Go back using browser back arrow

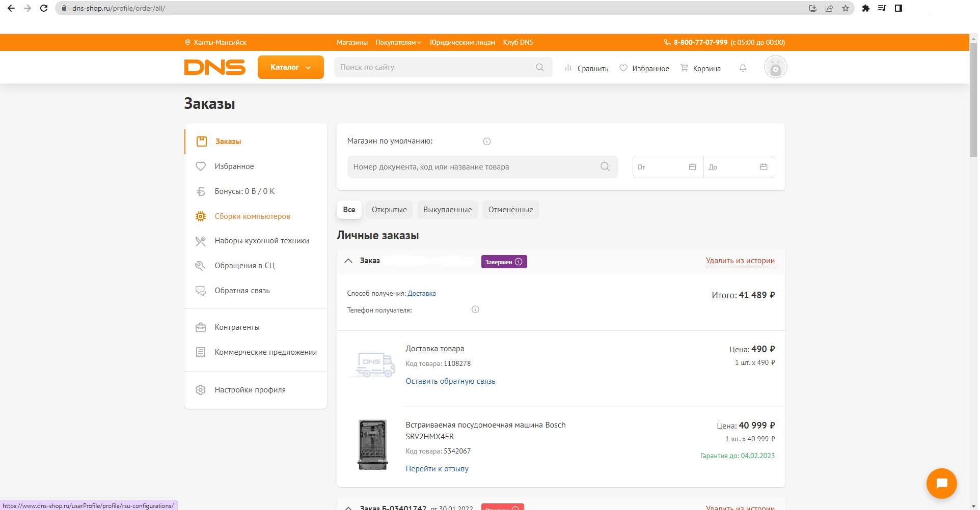11,8
